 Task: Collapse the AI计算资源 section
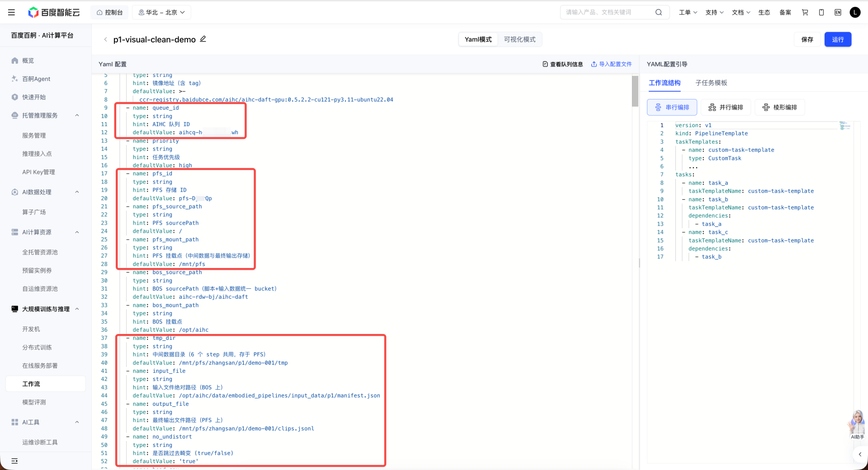pyautogui.click(x=77, y=232)
